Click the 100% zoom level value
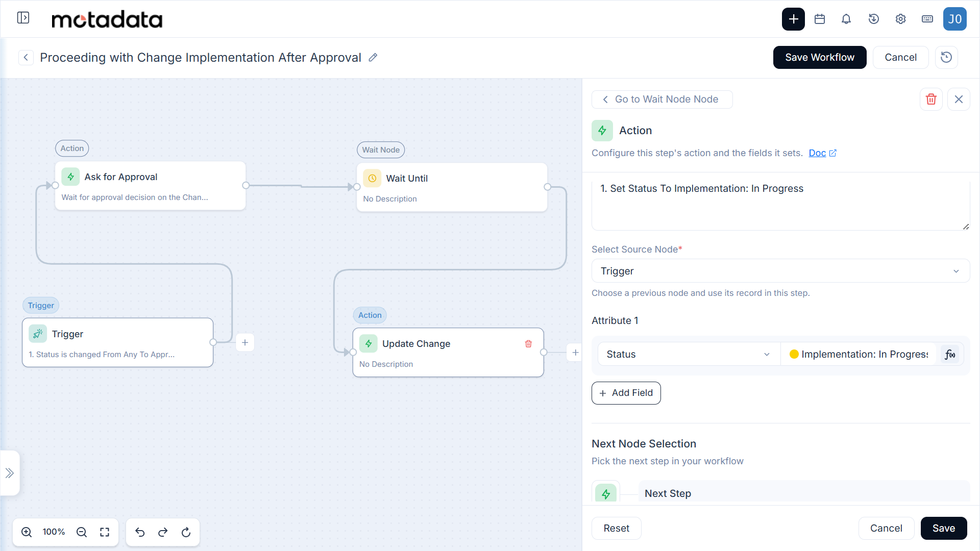Screen dimensions: 980x551 point(54,532)
